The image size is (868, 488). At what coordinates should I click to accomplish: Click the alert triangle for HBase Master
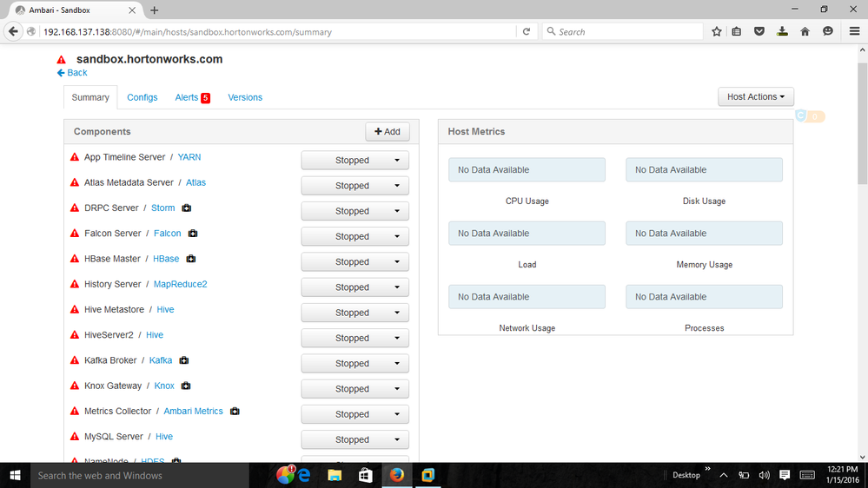[75, 259]
